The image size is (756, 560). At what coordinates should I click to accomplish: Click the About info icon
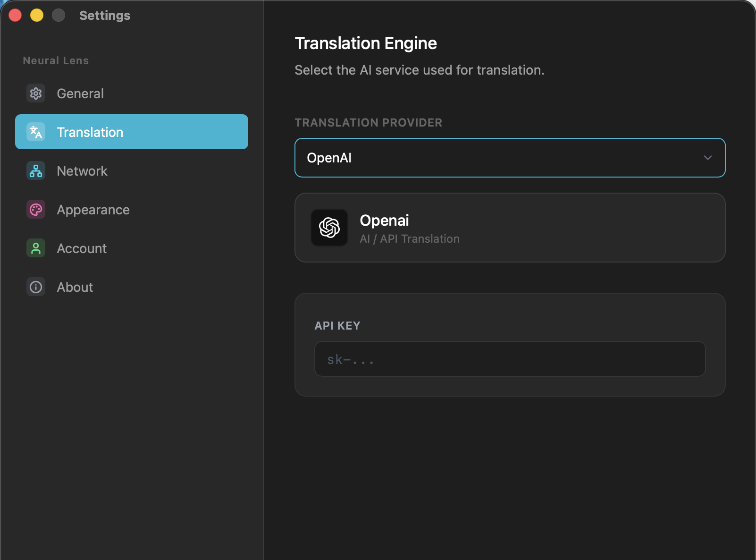coord(36,287)
